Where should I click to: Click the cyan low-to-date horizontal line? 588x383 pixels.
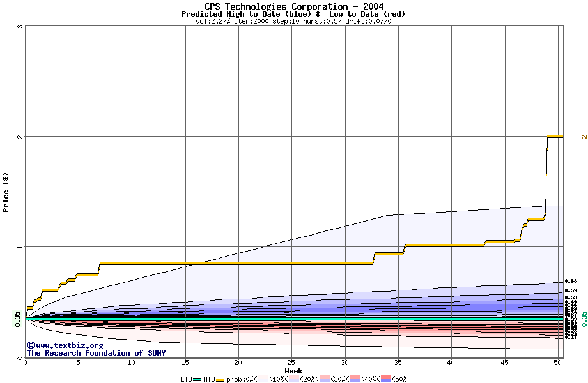click(295, 319)
